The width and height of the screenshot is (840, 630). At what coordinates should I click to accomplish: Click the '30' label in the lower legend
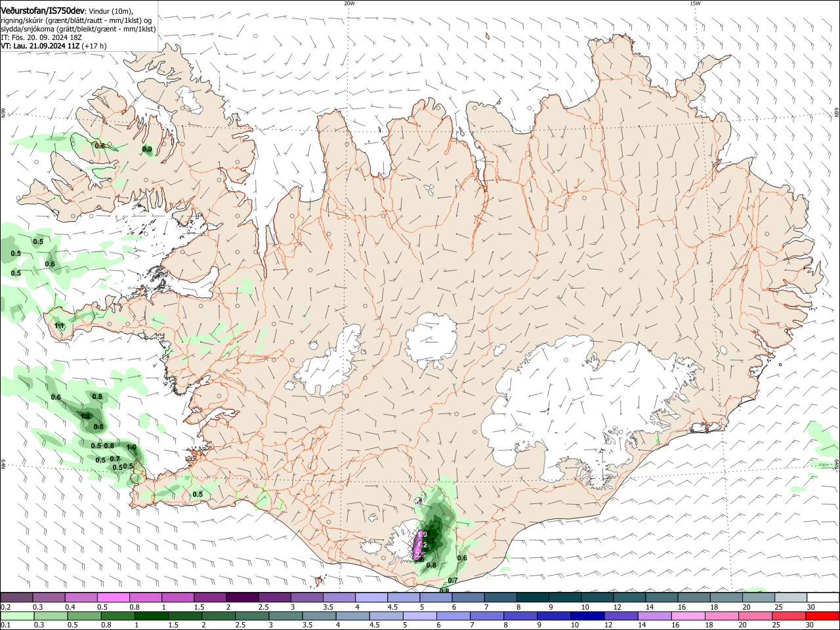tap(810, 625)
